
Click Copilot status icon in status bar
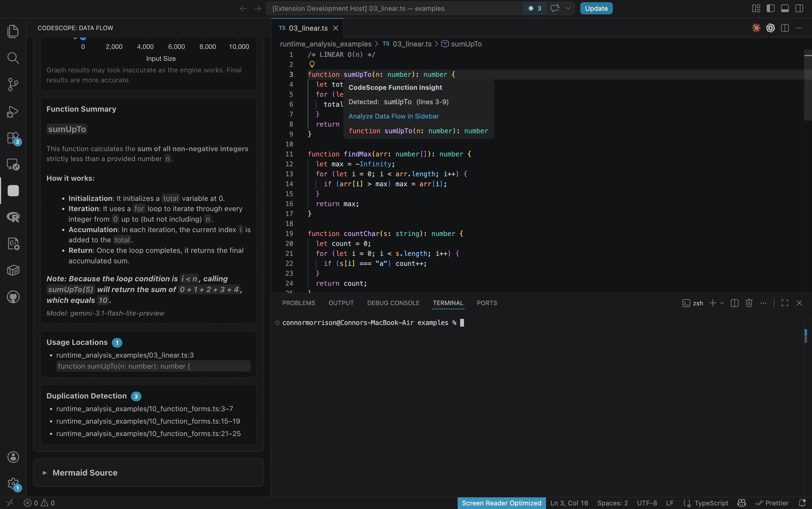(742, 503)
